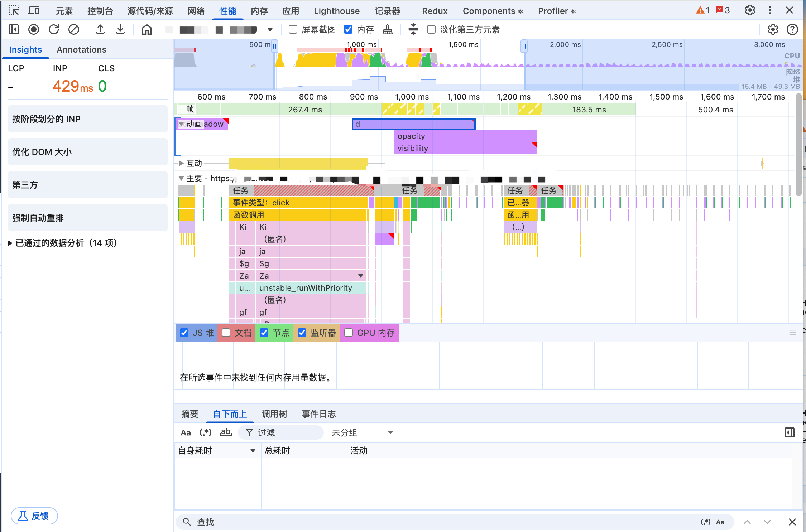Click the upload profile icon
Image resolution: width=806 pixels, height=532 pixels.
pyautogui.click(x=100, y=29)
